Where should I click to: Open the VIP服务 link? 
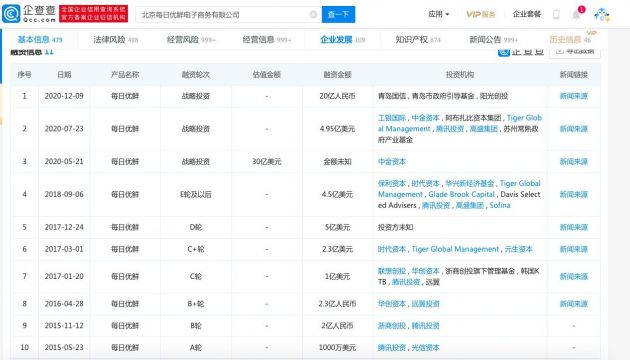481,14
